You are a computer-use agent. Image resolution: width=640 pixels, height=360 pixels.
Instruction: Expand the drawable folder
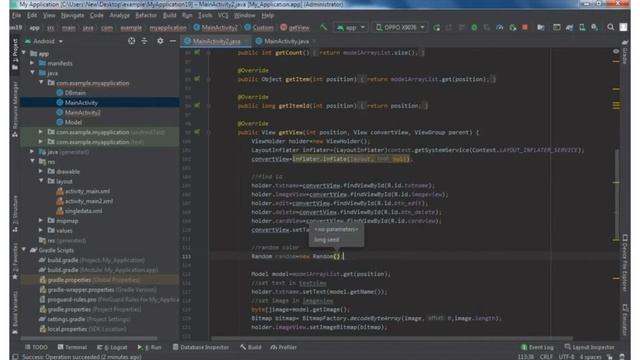41,171
